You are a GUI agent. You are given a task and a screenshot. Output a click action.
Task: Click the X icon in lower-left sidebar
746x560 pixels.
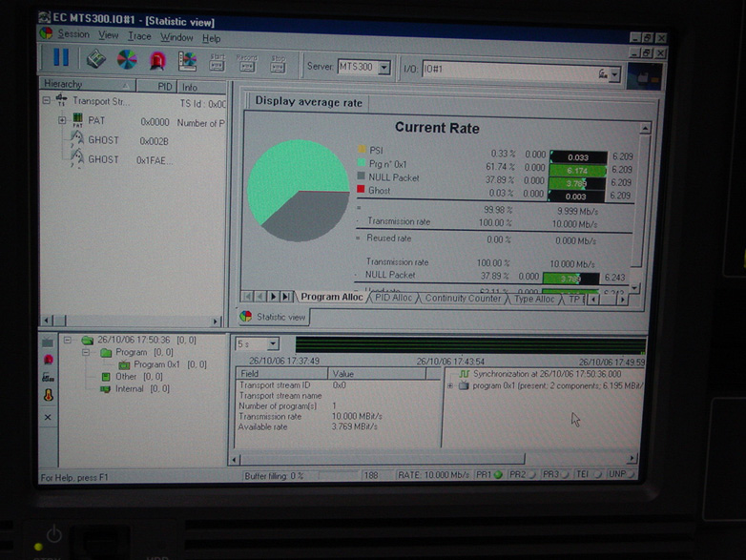point(48,417)
